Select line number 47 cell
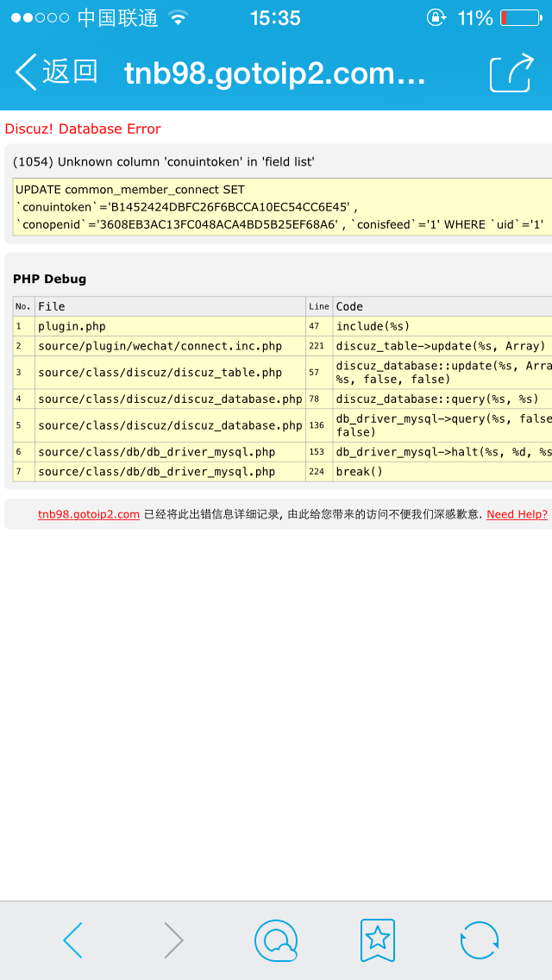This screenshot has width=552, height=980. pyautogui.click(x=319, y=326)
